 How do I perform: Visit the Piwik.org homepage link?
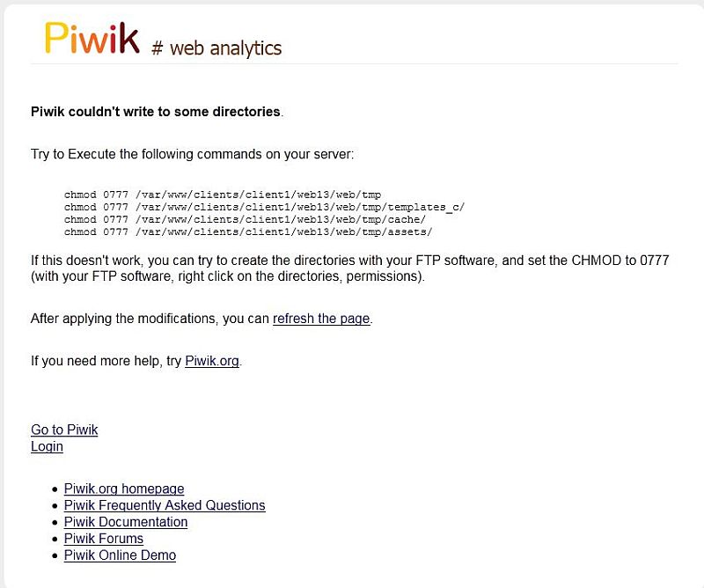[x=124, y=489]
